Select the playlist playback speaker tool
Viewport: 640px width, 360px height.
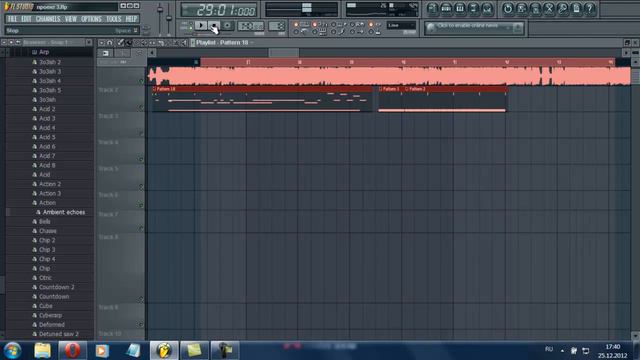[184, 42]
